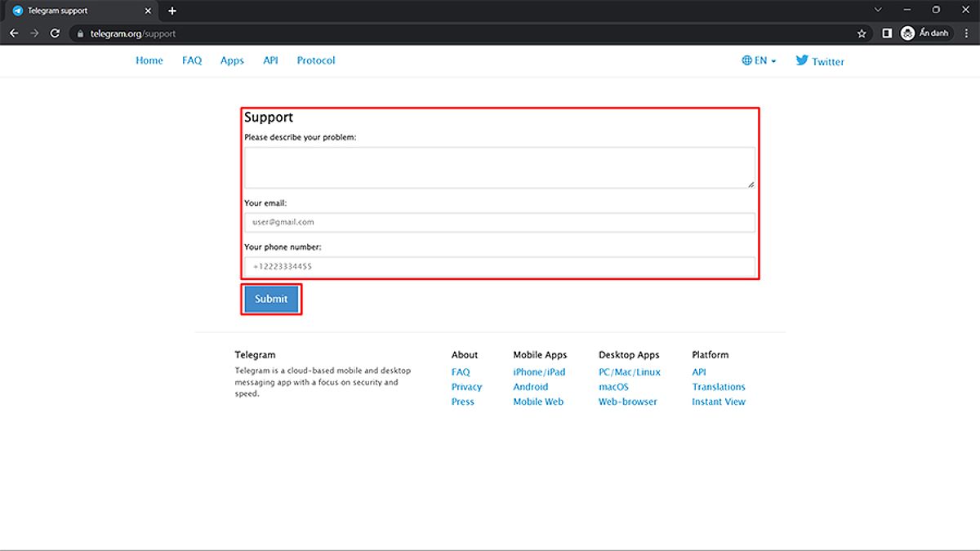Open the Privacy footer link
Image resolution: width=980 pixels, height=551 pixels.
tap(467, 387)
